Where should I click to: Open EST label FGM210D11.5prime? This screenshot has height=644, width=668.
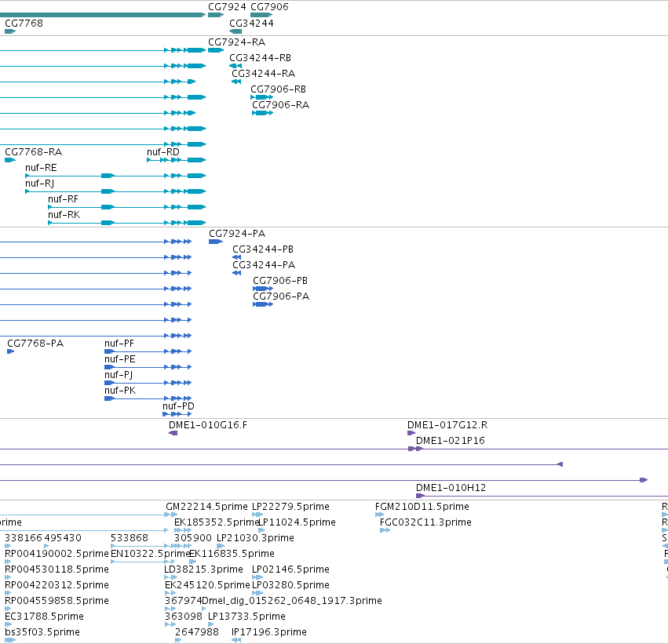pyautogui.click(x=422, y=507)
